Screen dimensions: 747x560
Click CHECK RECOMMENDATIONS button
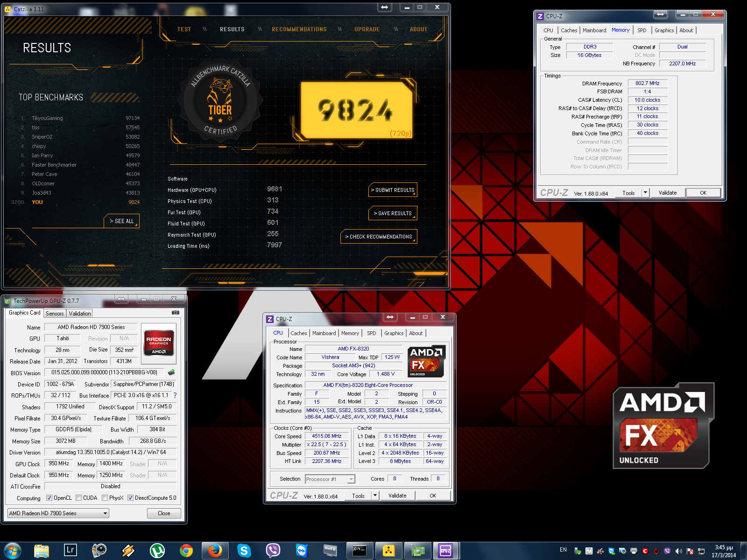pyautogui.click(x=379, y=237)
